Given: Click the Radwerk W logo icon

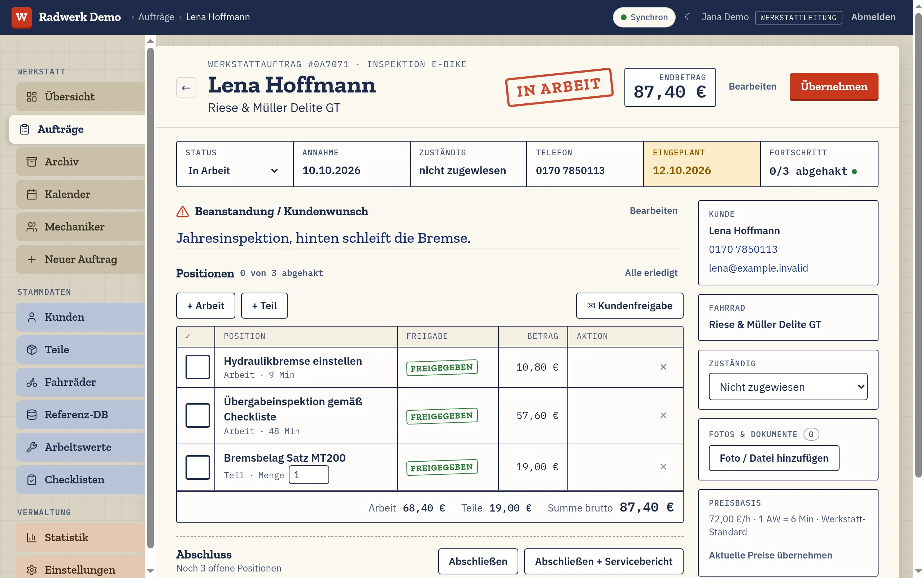Looking at the screenshot, I should click(21, 17).
